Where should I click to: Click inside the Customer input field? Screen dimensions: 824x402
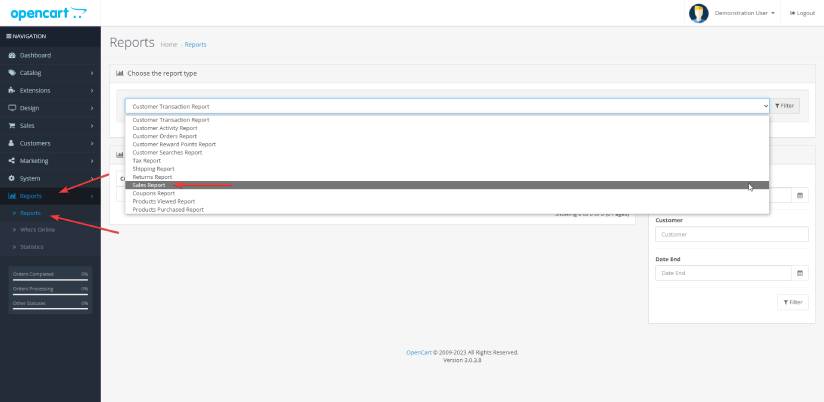[x=731, y=234]
